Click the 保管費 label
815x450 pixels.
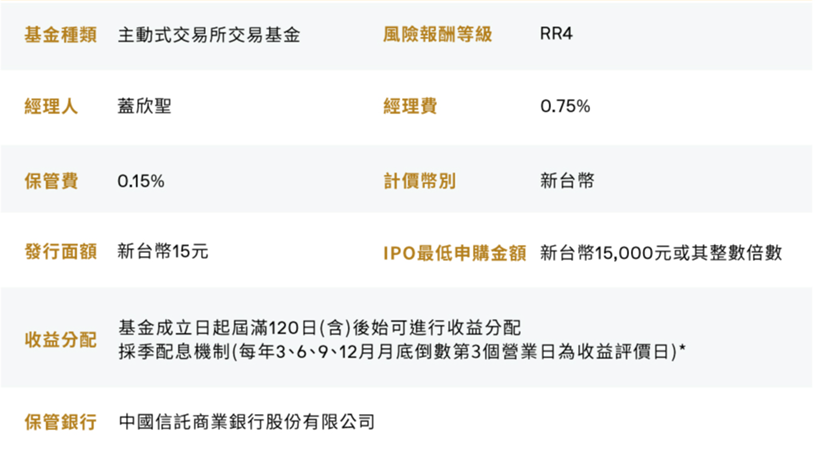(x=51, y=181)
